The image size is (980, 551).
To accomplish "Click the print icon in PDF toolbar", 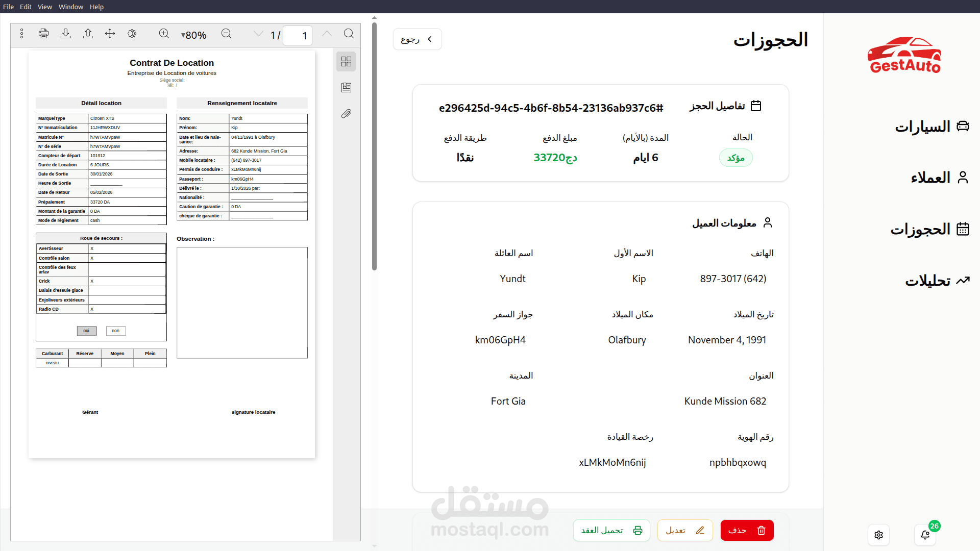I will point(44,34).
